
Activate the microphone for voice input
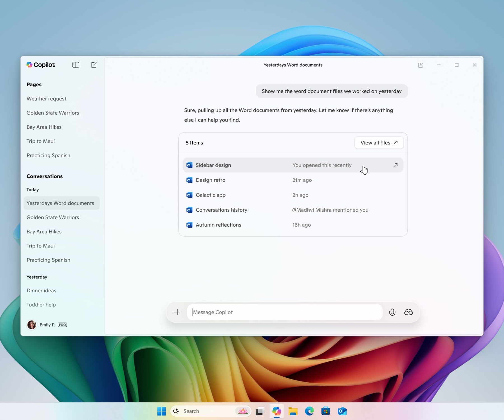392,312
